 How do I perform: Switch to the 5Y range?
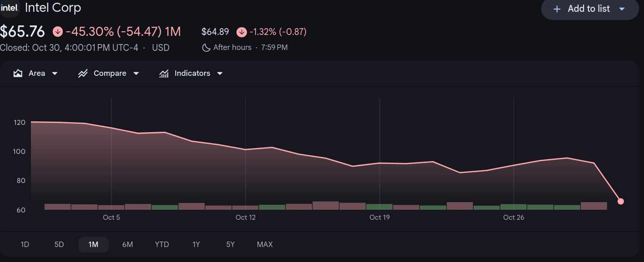[231, 244]
